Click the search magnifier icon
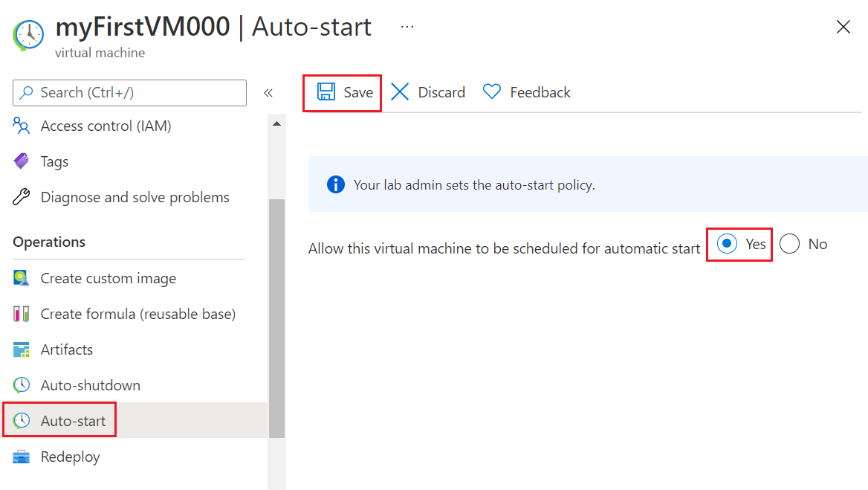This screenshot has height=490, width=868. pos(26,92)
